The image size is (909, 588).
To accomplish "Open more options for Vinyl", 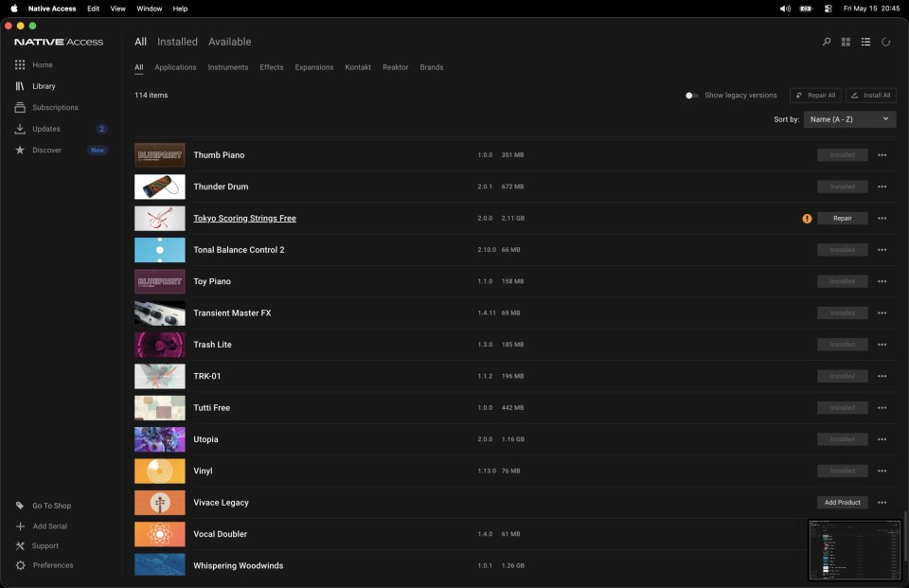I will pos(882,472).
